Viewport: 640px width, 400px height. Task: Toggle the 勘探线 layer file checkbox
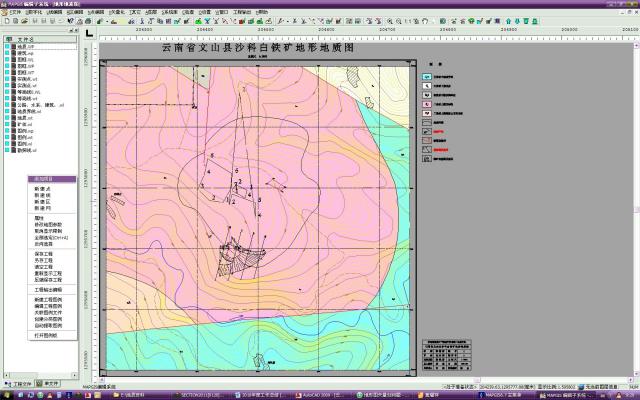coord(6,150)
